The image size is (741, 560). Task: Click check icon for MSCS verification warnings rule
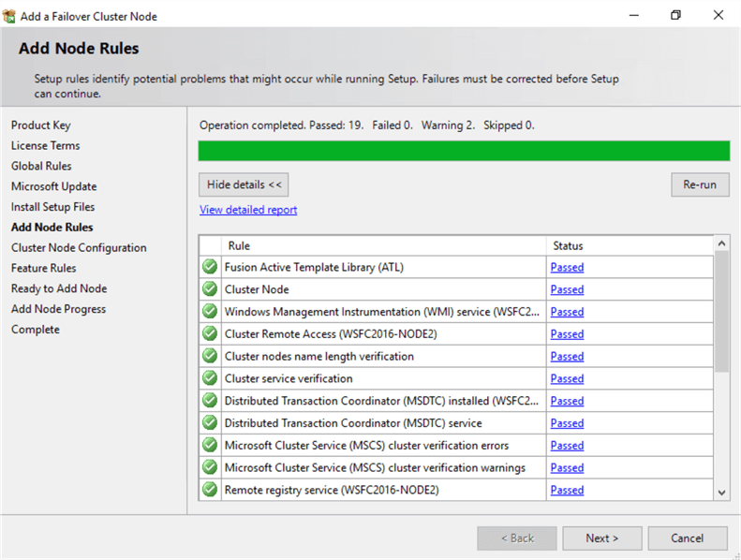pos(209,467)
